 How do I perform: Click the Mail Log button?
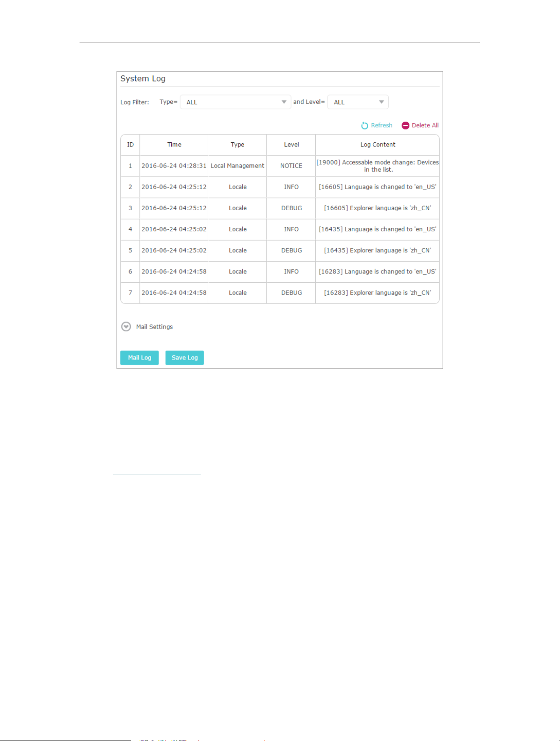tap(139, 358)
